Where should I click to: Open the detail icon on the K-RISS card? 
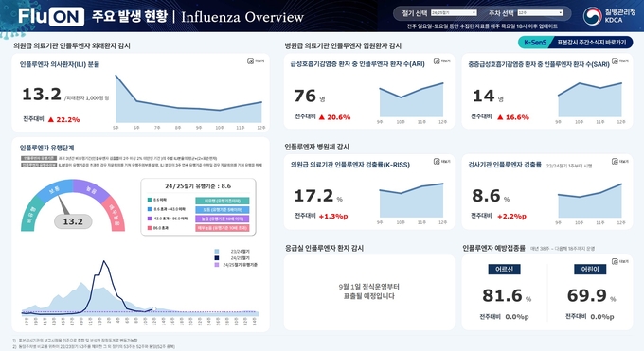pos(442,162)
